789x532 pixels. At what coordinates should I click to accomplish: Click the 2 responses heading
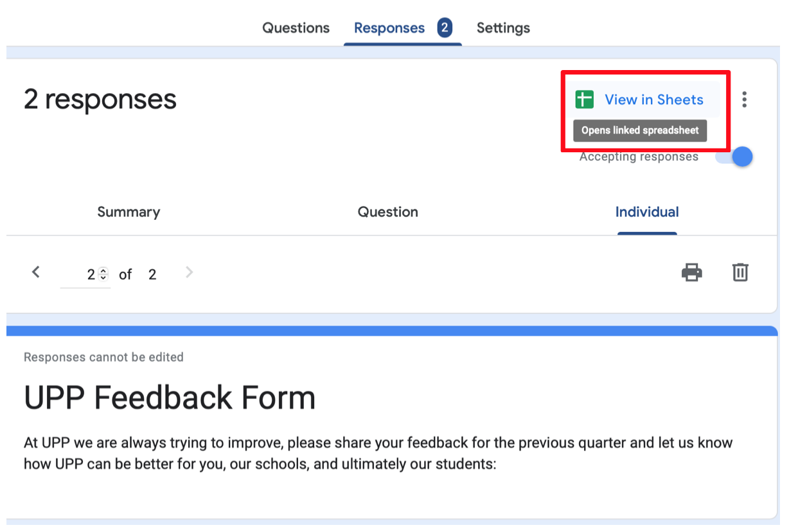tap(100, 99)
